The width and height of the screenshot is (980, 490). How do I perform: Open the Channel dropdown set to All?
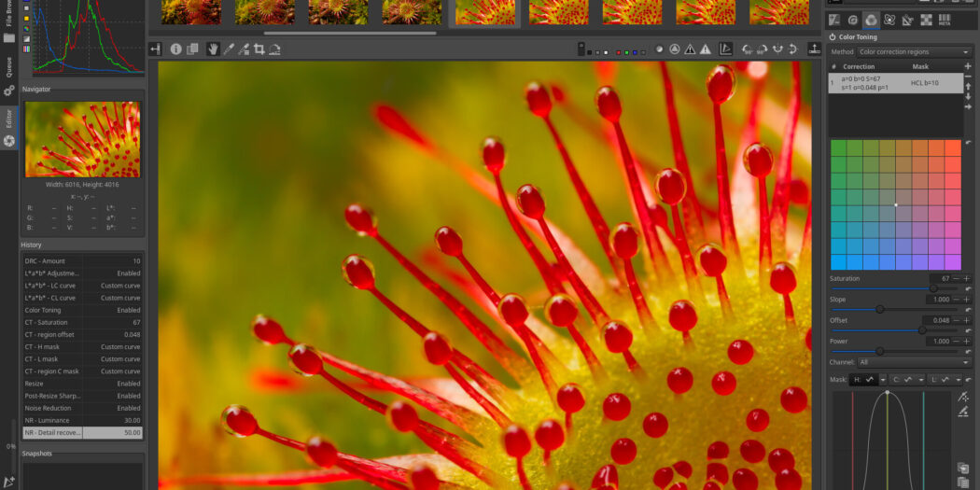[915, 362]
